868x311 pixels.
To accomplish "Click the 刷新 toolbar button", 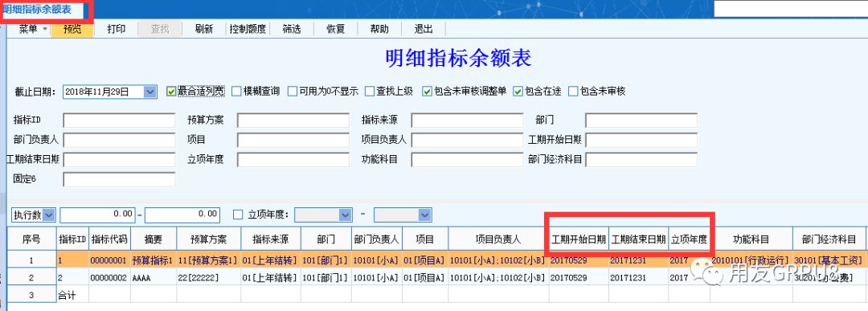I will (x=203, y=29).
